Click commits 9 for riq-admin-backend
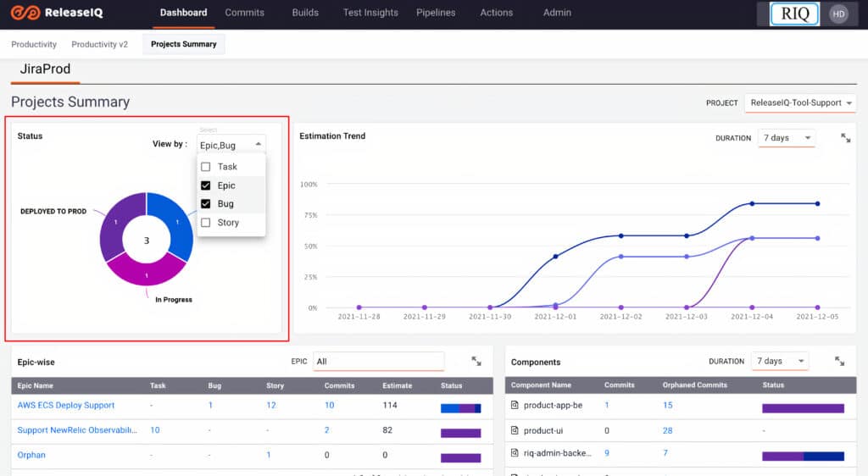Viewport: 868px width, 476px height. pos(607,453)
